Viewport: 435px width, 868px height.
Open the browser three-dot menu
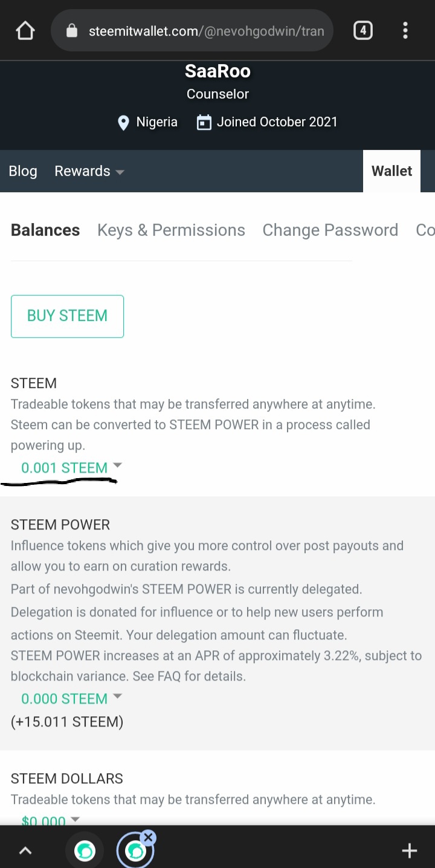[405, 30]
